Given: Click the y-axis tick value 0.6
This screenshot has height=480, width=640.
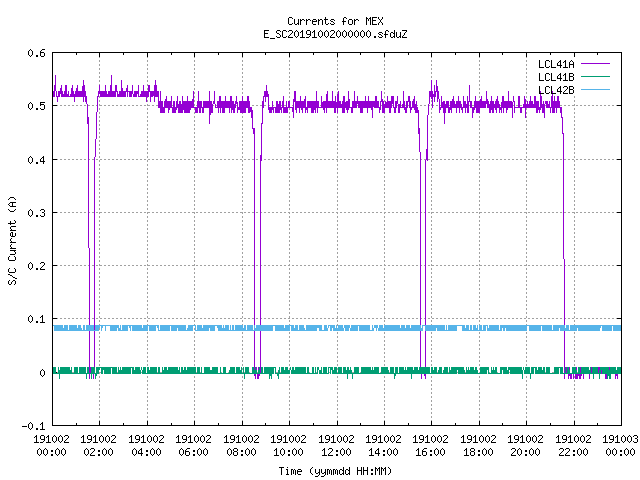Looking at the screenshot, I should tap(36, 53).
